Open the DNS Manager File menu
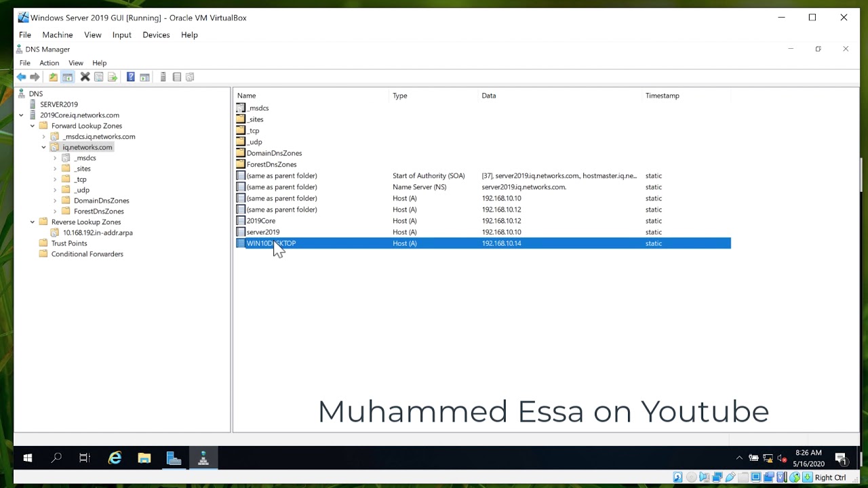Viewport: 868px width, 488px height. (x=25, y=63)
